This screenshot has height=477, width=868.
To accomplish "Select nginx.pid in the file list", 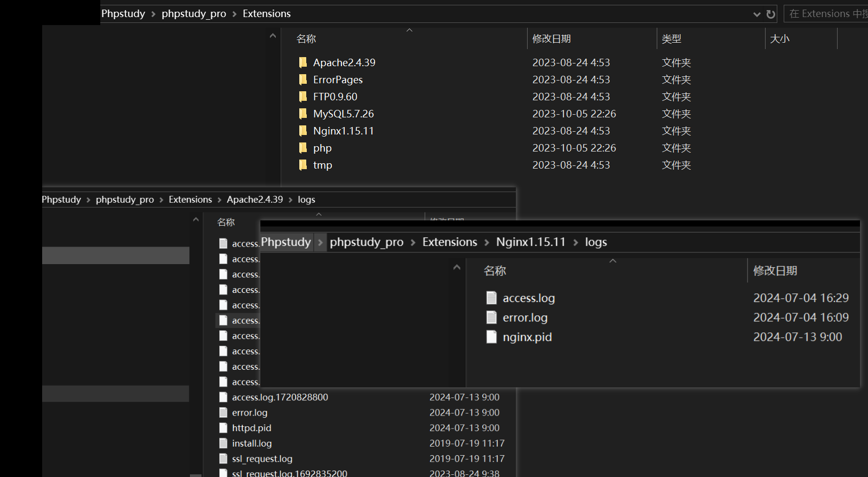I will pos(527,337).
